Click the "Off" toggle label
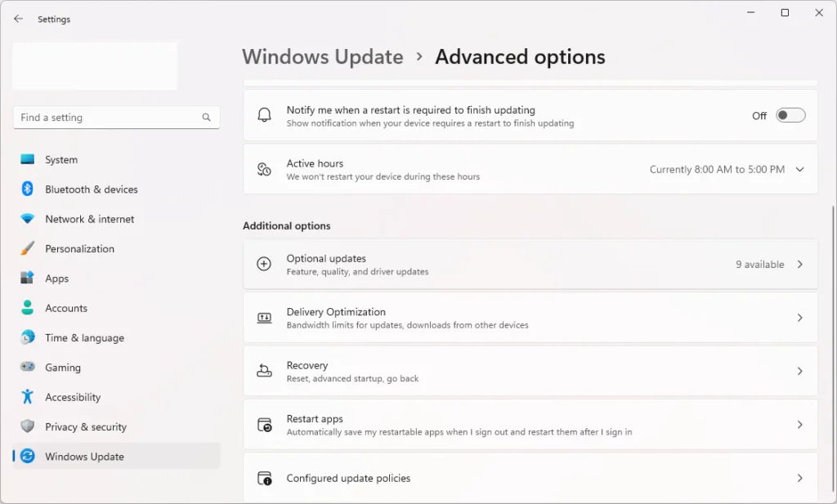 tap(759, 116)
